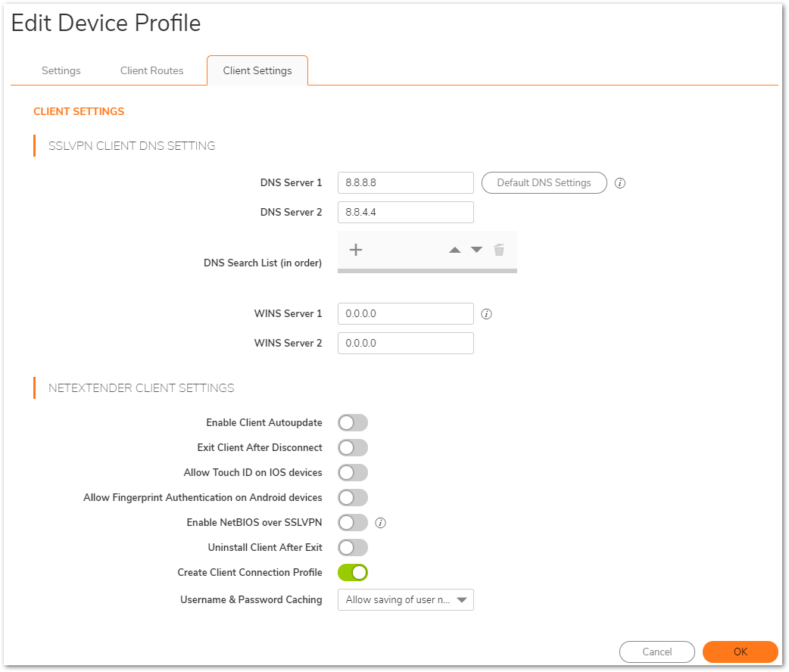Viewport: 789px width, 672px height.
Task: Open Username & Password Caching dropdown
Action: 406,600
